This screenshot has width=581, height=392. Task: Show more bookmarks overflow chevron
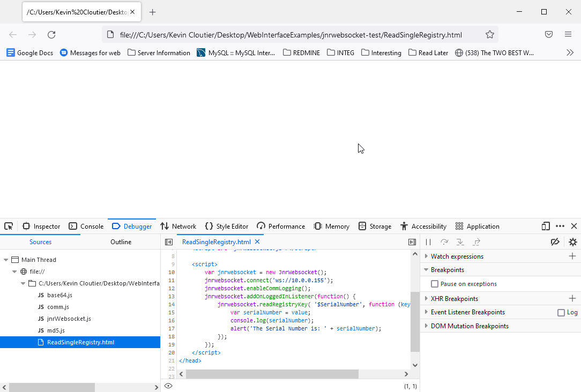[570, 52]
